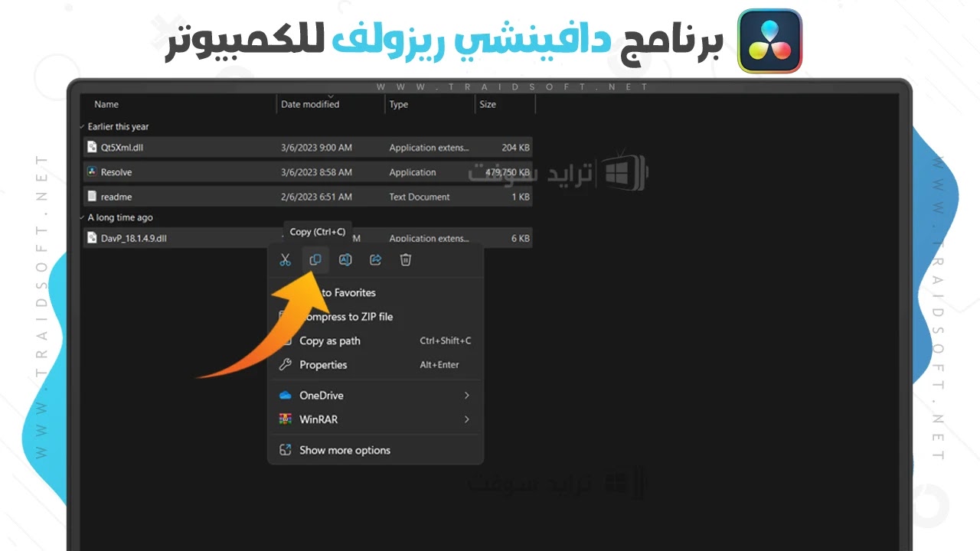980x551 pixels.
Task: Click the OneDrive cloud icon
Action: 285,395
